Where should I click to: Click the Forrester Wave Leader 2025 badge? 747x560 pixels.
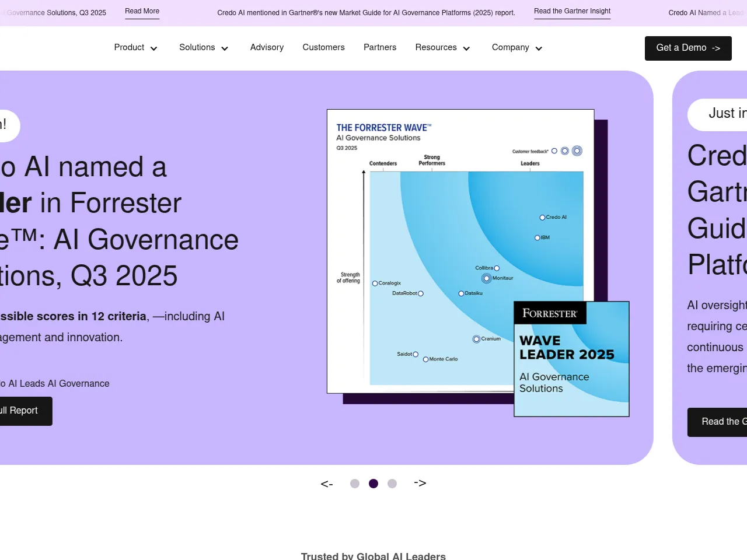coord(571,359)
